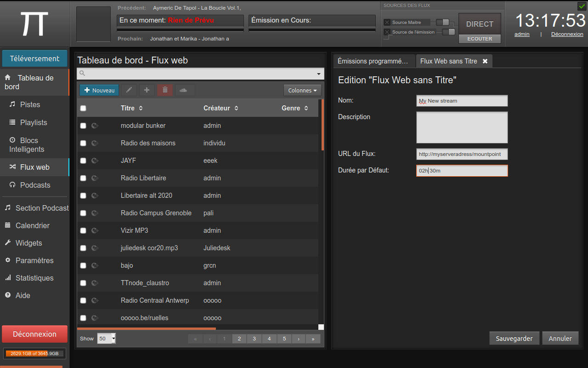Open the Widgets section in sidebar
This screenshot has height=368, width=588.
28,243
